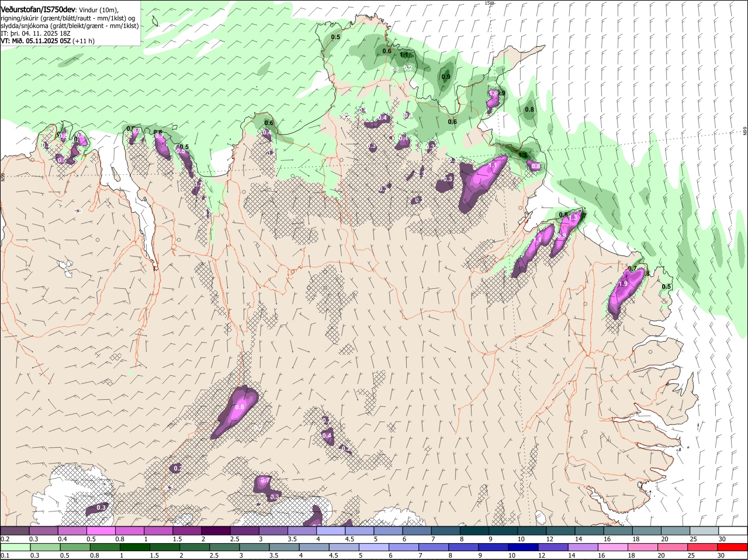Viewport: 748px width, 560px height.
Task: Select the darkest purple top-row swatch labeled 2
Action: coord(215,530)
